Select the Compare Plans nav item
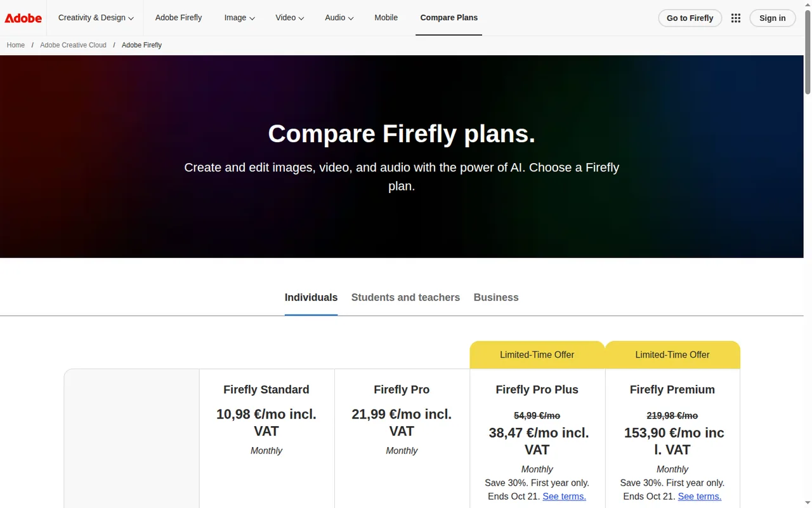 (449, 18)
